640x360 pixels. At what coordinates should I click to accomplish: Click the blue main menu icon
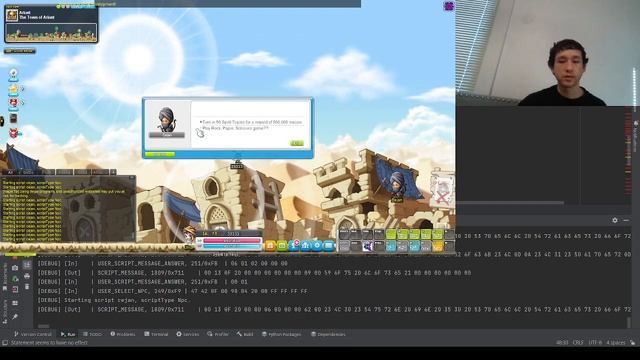coord(329,245)
